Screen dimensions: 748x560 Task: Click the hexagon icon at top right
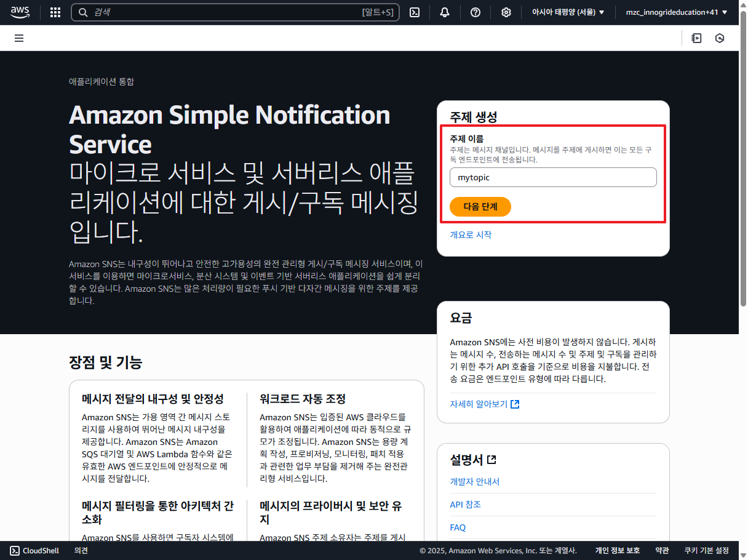(720, 38)
